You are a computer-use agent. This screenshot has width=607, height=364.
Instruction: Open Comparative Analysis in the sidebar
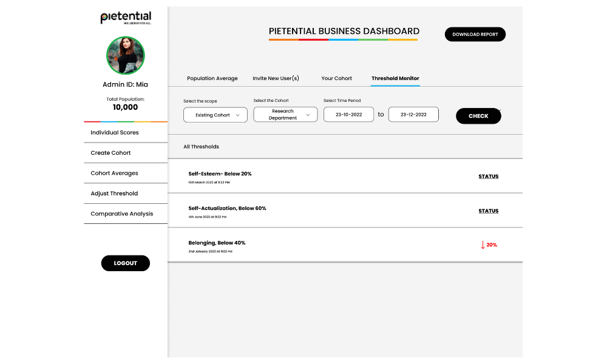[x=121, y=214]
